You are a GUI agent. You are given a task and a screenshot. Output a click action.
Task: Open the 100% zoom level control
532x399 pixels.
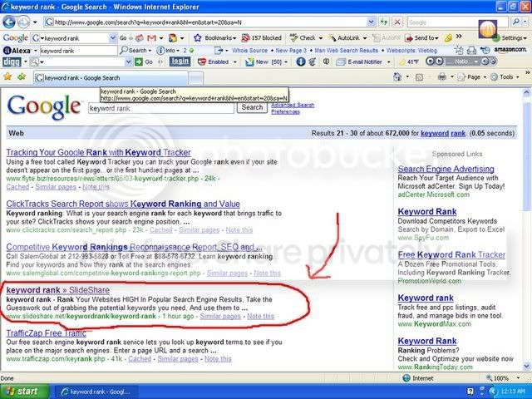503,378
